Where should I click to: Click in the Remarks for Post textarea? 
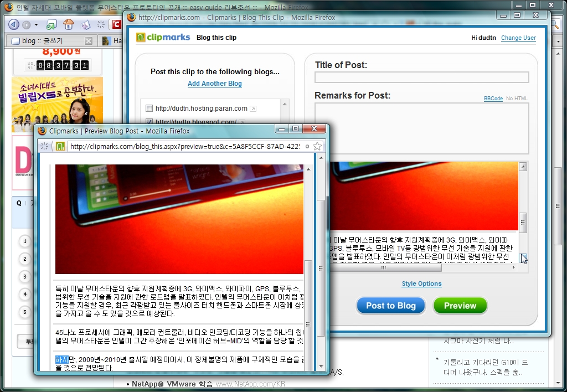421,128
